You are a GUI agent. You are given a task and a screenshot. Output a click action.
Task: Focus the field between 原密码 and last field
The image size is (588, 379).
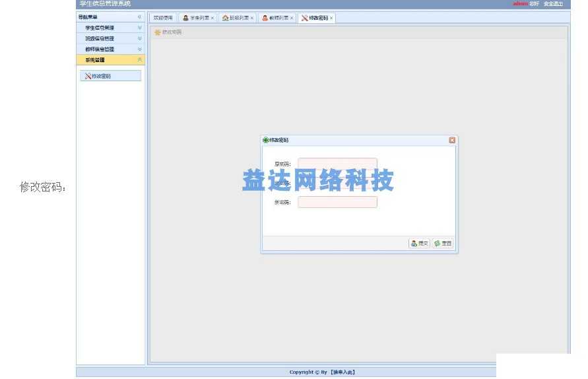coord(337,183)
